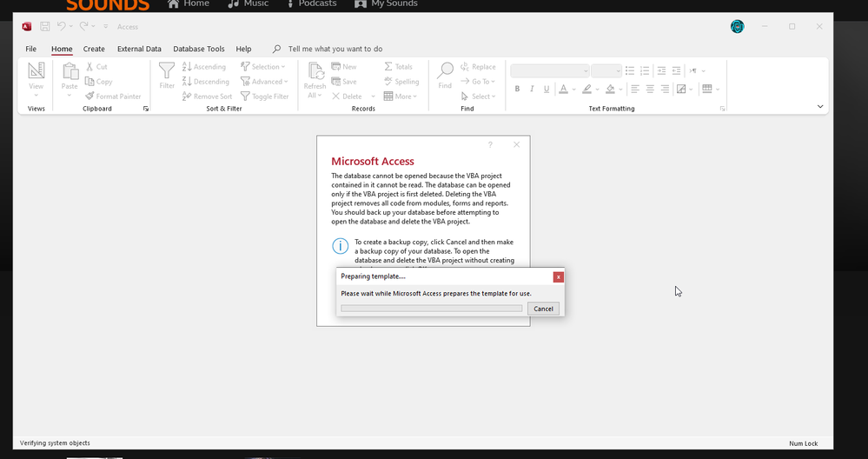
Task: Open the font name combo box
Action: (550, 71)
